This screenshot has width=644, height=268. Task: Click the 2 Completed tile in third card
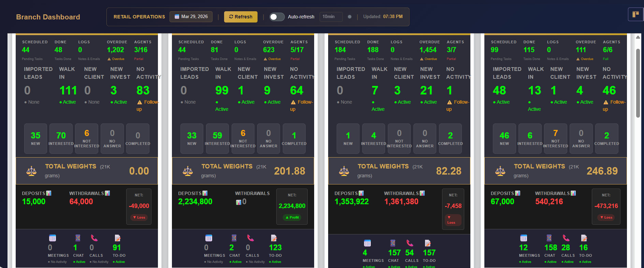[x=450, y=138]
